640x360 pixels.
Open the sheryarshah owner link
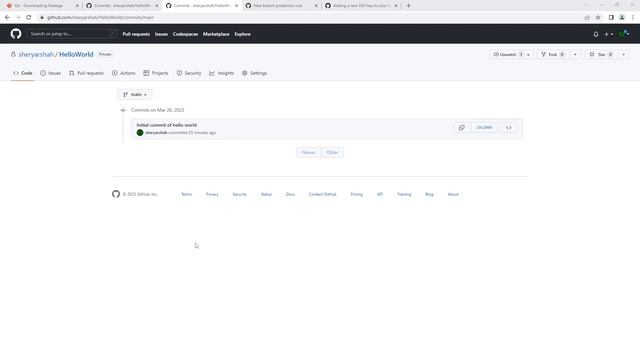(x=36, y=54)
